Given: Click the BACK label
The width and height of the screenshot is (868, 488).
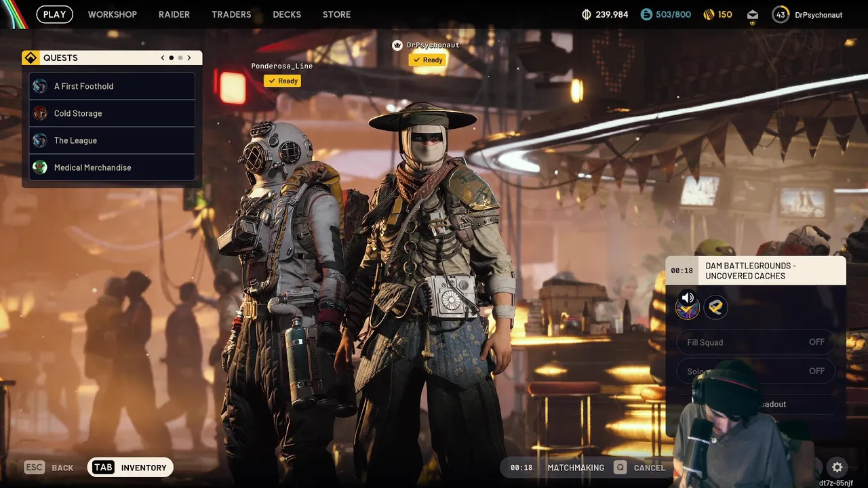Looking at the screenshot, I should tap(62, 468).
